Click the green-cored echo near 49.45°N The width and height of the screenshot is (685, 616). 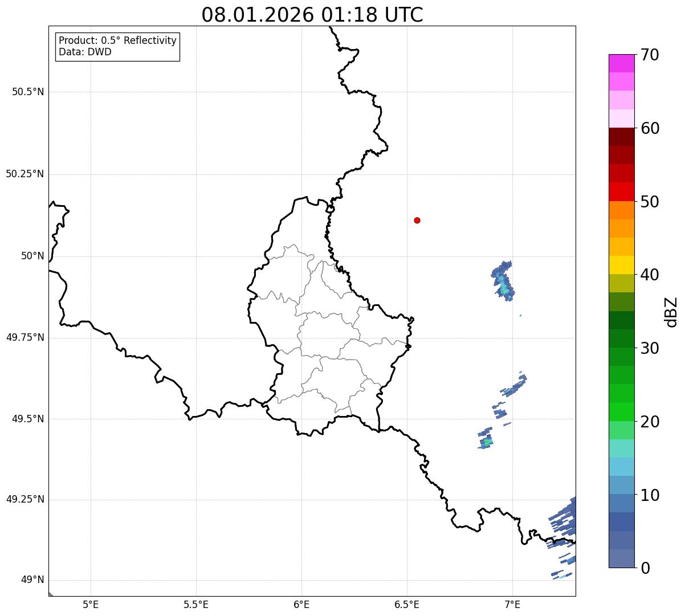coord(486,439)
